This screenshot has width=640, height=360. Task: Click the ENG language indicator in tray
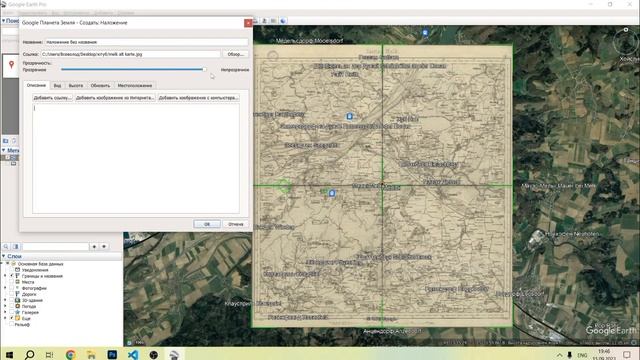[582, 355]
